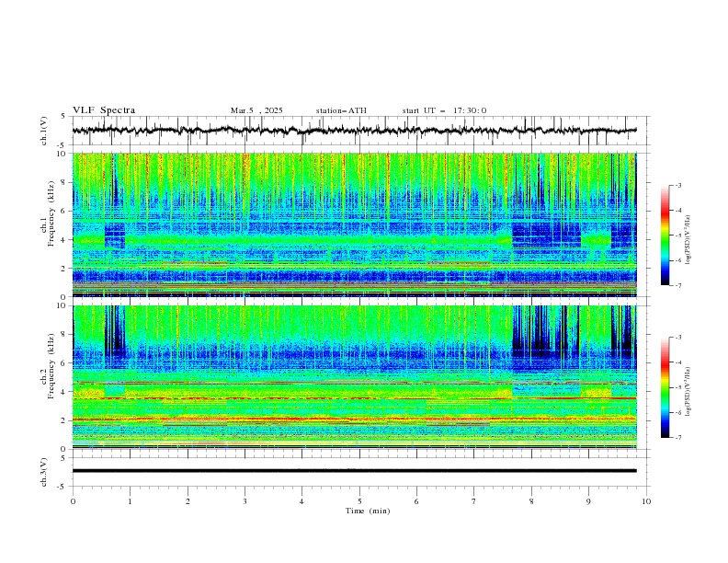Click the "station=ATH" header label
This screenshot has height=563, width=728.
point(341,110)
